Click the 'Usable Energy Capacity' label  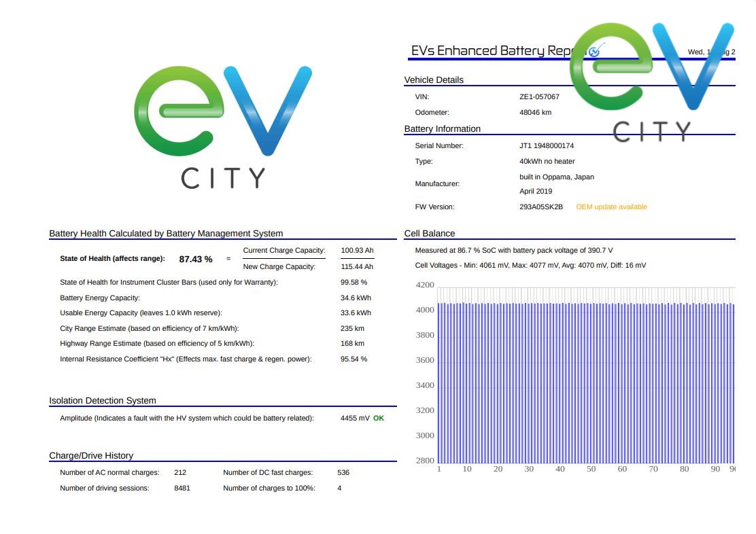point(141,313)
